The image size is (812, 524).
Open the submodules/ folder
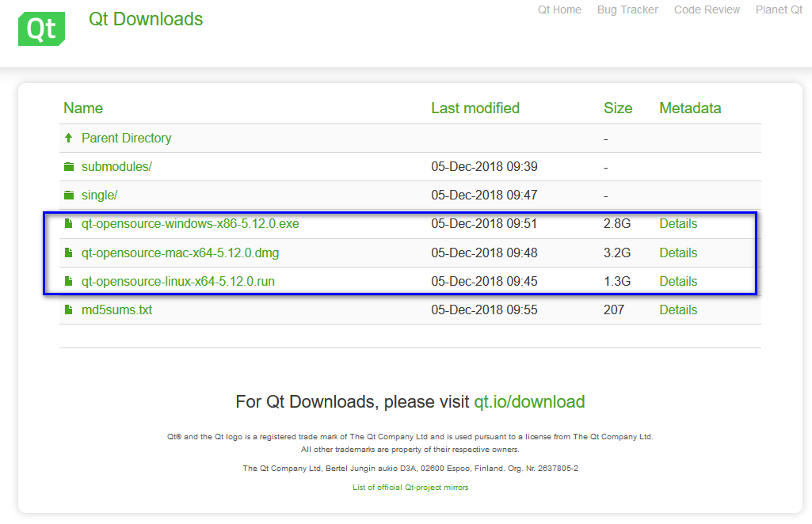tap(116, 166)
